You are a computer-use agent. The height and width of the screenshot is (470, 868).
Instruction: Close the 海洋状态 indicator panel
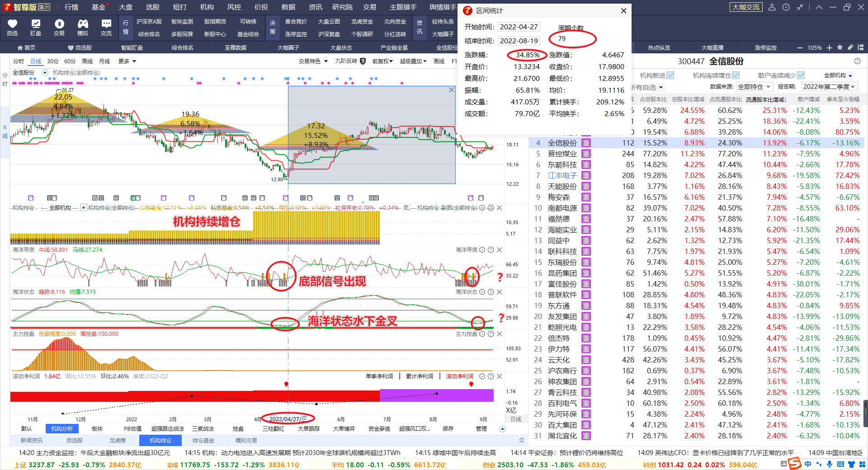coord(499,292)
